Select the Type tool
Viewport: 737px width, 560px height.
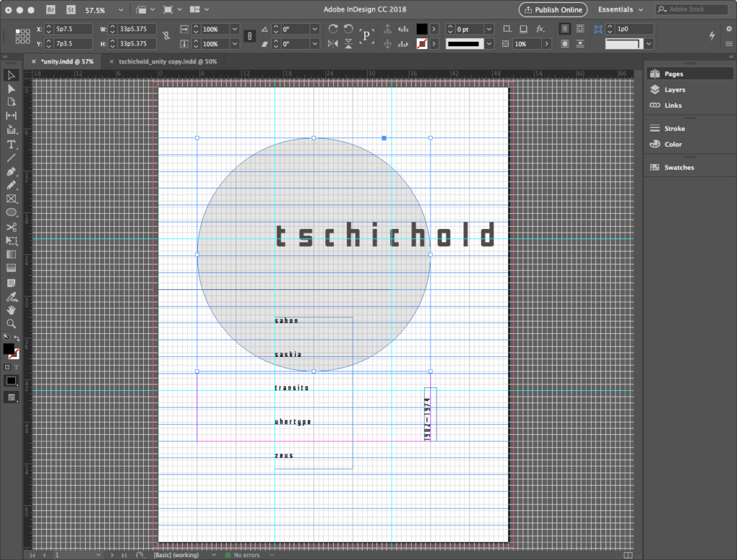[x=12, y=145]
